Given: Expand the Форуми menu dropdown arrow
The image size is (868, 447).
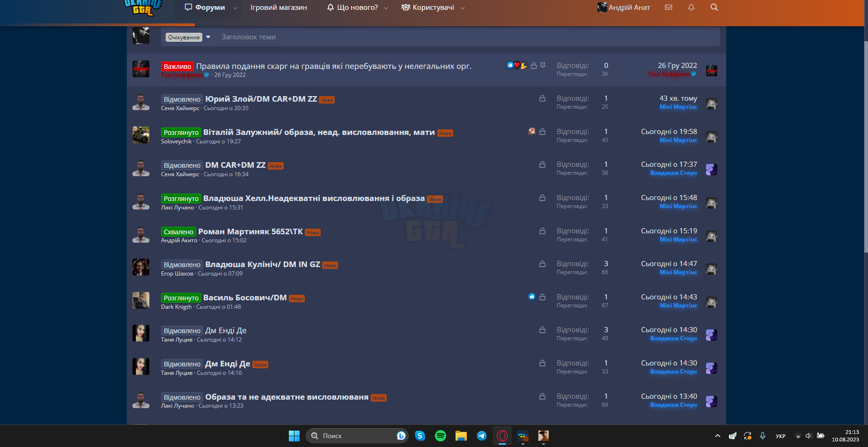Looking at the screenshot, I should click(235, 8).
